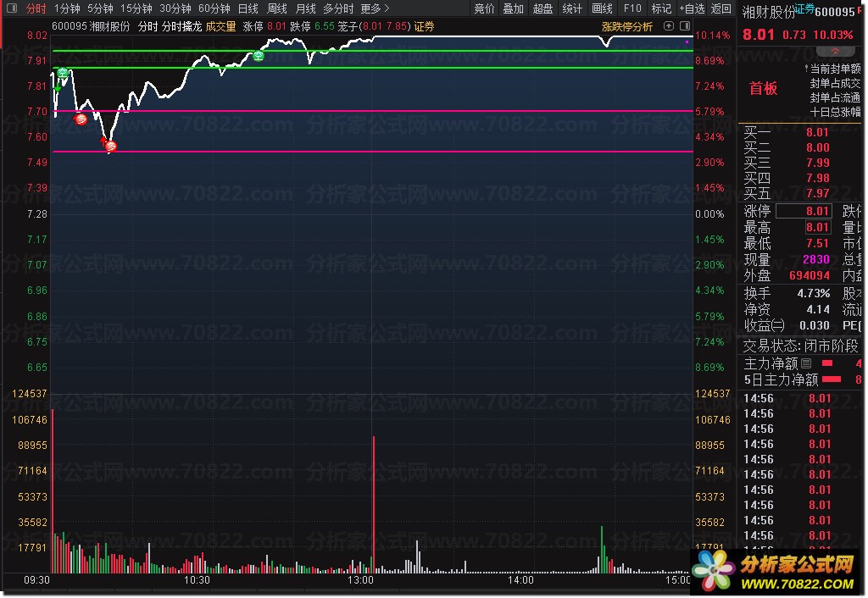Select the 买二 bid price 8.00
The height and width of the screenshot is (598, 868).
point(818,147)
